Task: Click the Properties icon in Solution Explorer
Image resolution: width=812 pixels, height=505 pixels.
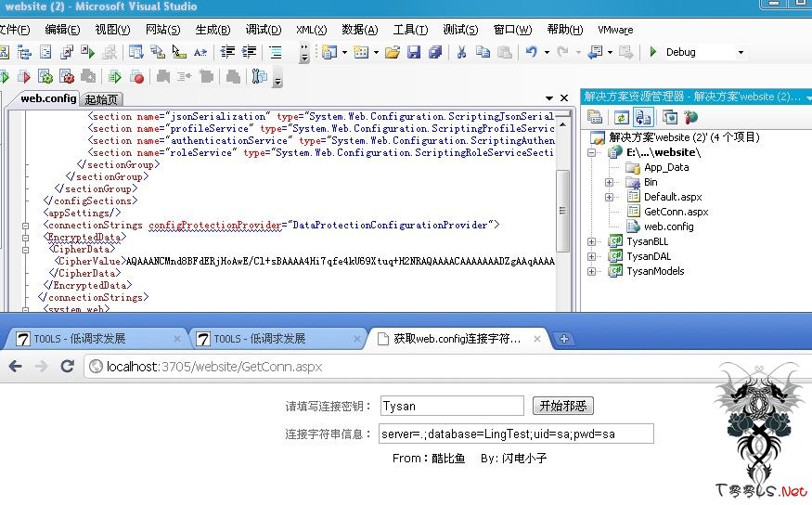Action: (595, 117)
